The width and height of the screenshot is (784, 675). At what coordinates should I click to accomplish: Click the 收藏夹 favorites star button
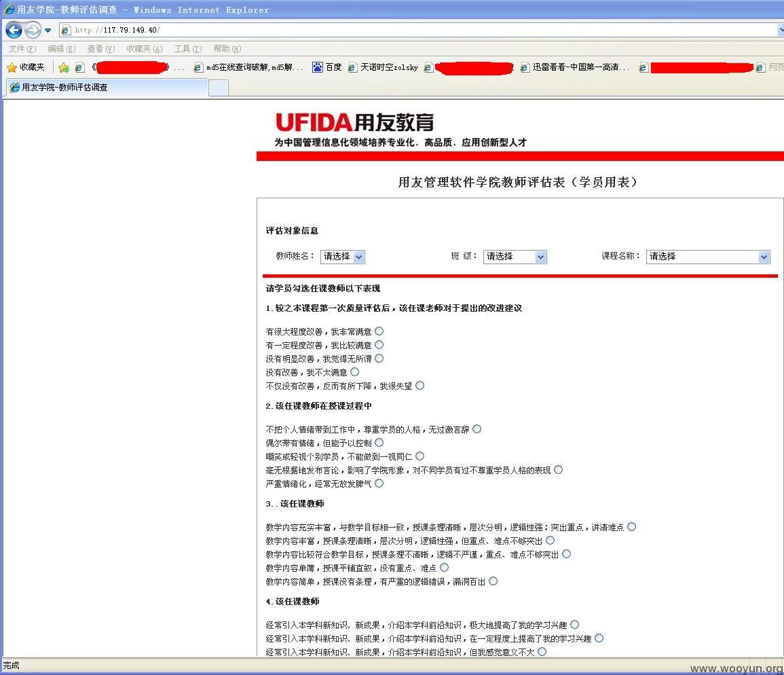26,67
